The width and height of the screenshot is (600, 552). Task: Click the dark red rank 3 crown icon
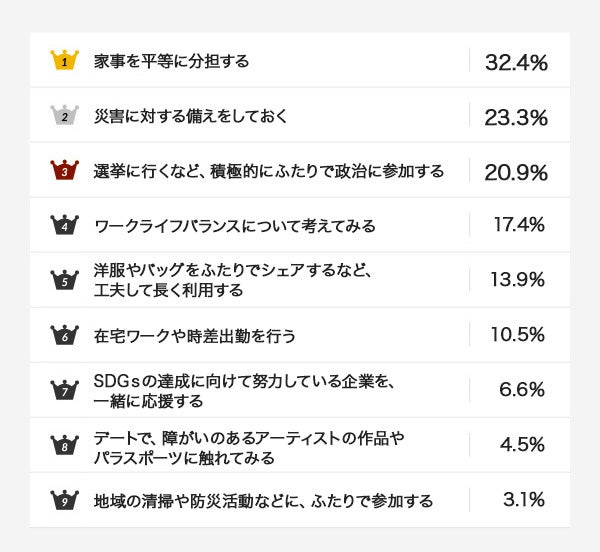click(x=64, y=170)
